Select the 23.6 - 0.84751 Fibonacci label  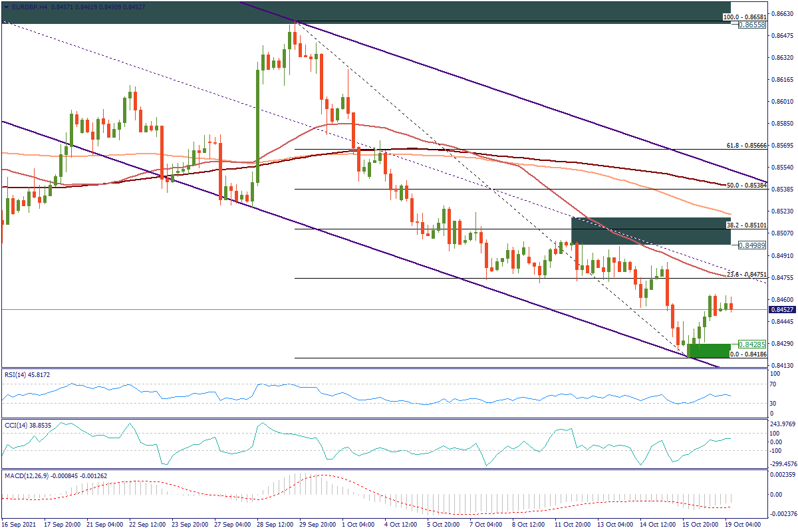pos(747,274)
